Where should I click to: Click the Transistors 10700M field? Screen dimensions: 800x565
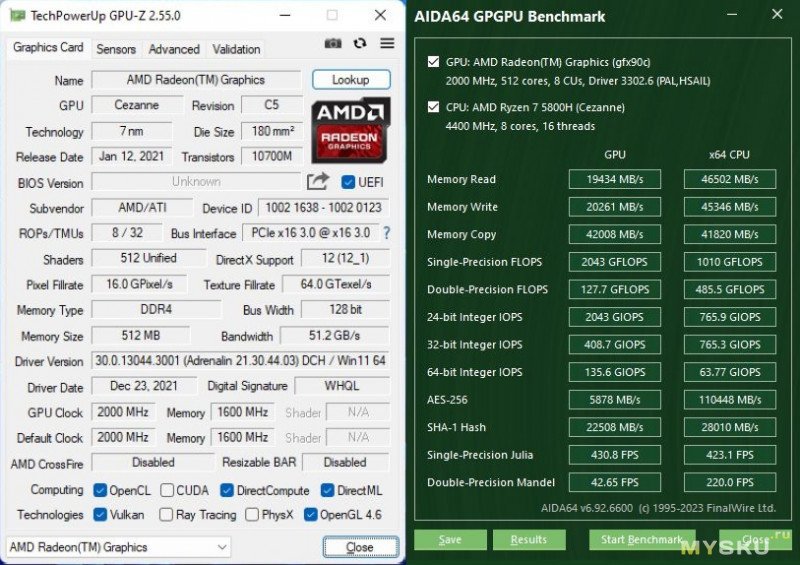pyautogui.click(x=272, y=156)
